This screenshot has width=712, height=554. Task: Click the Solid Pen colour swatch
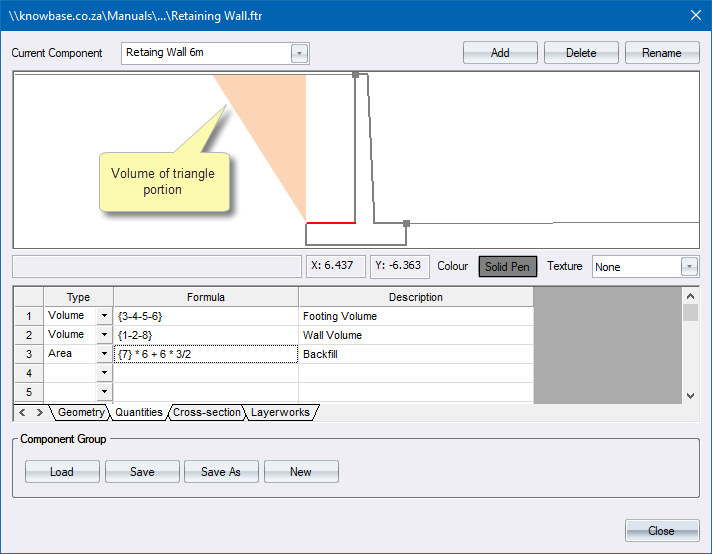(x=508, y=267)
